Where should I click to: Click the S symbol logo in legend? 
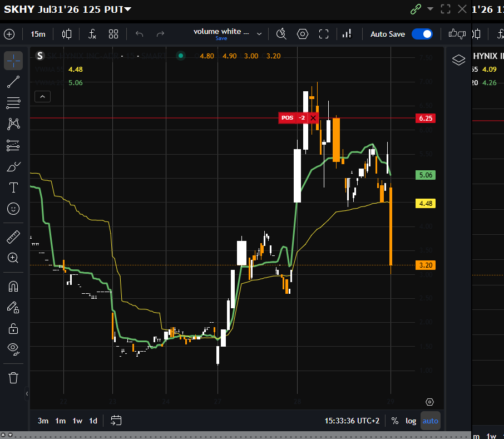pyautogui.click(x=40, y=56)
